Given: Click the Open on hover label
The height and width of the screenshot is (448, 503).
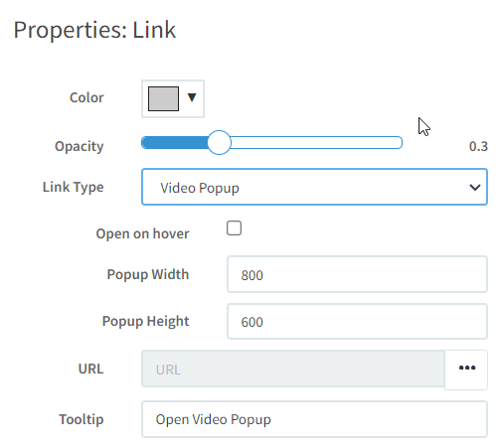Looking at the screenshot, I should pyautogui.click(x=142, y=233).
